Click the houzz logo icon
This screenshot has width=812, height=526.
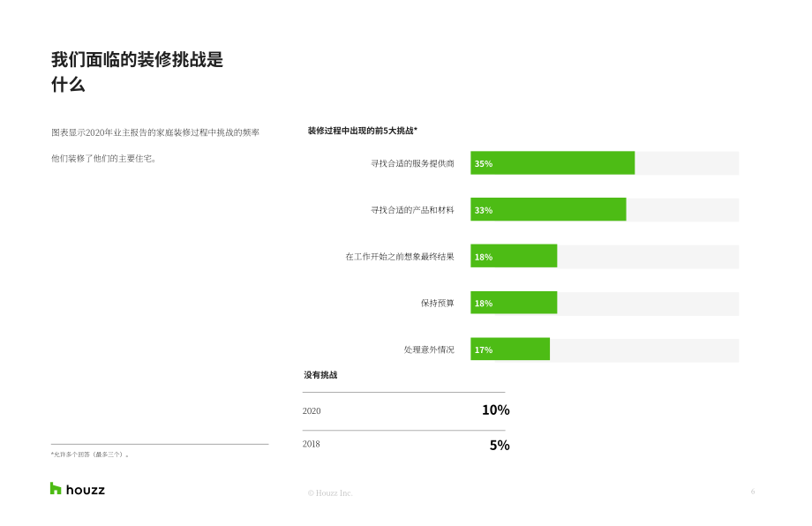coord(56,488)
